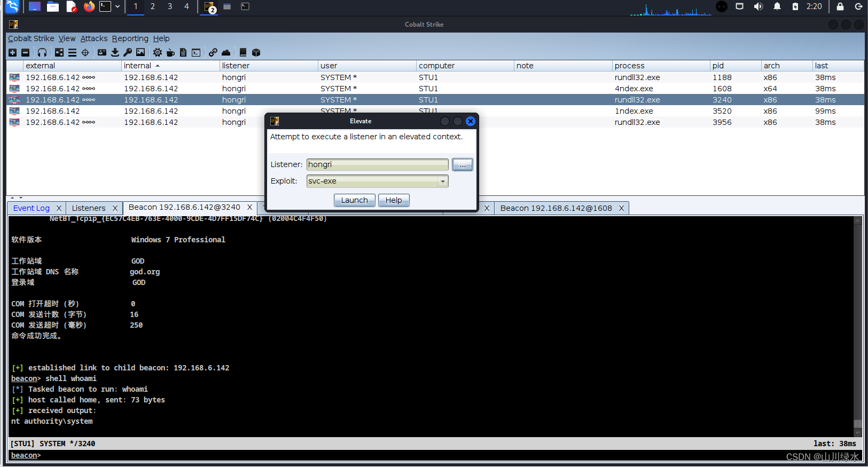Expand the terminal dropdown chevron in top panel
The image size is (868, 467).
(118, 6)
